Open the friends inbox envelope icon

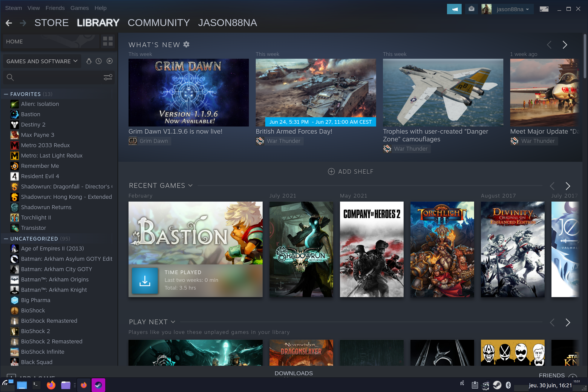point(471,9)
